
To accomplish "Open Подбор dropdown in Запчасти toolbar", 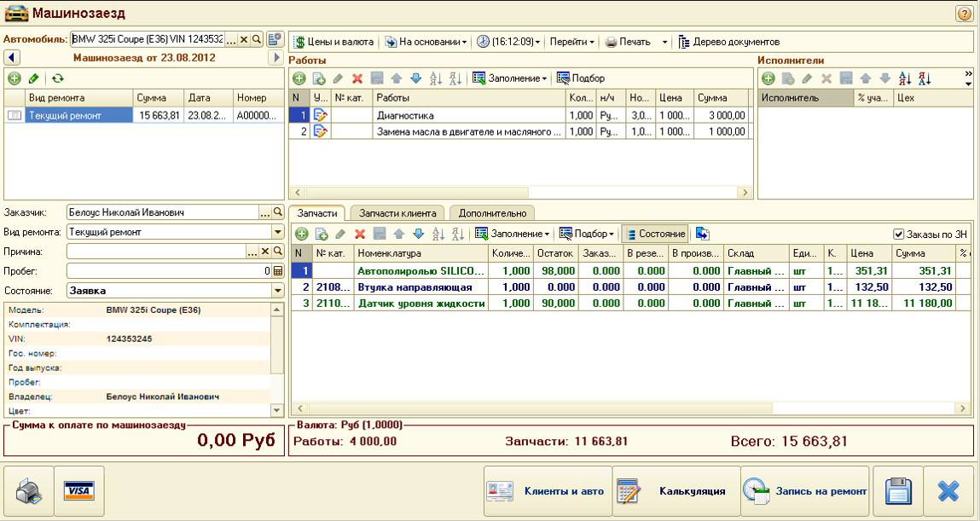I will coord(586,234).
